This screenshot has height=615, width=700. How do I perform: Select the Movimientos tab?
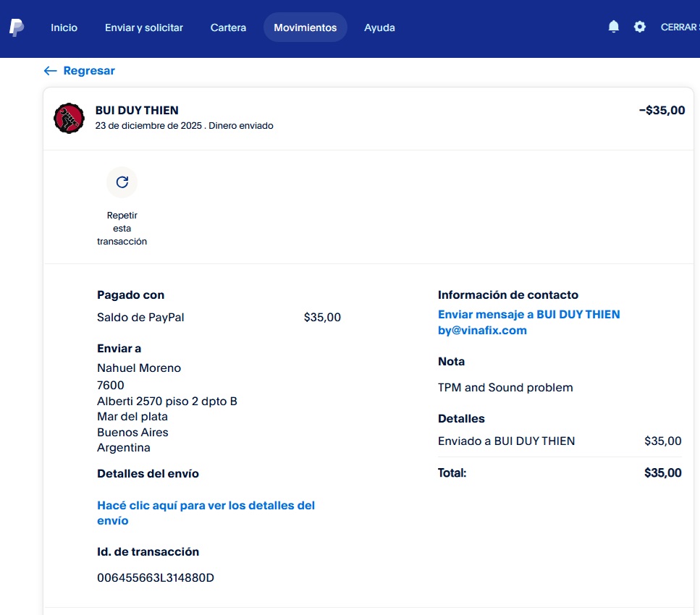305,27
